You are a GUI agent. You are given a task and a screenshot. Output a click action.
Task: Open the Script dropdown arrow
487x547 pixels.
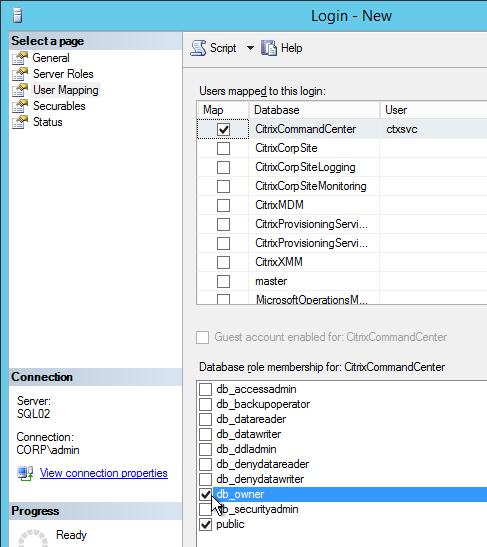[x=250, y=48]
